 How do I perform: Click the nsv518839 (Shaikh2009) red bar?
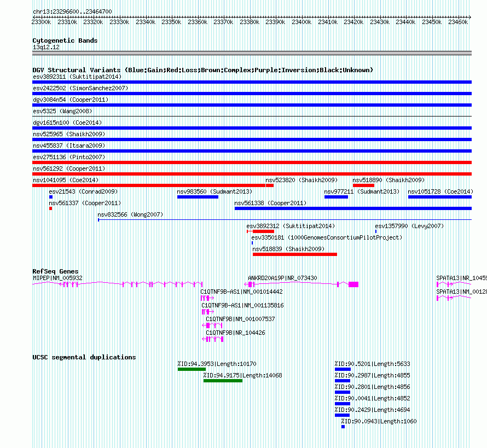tap(295, 254)
